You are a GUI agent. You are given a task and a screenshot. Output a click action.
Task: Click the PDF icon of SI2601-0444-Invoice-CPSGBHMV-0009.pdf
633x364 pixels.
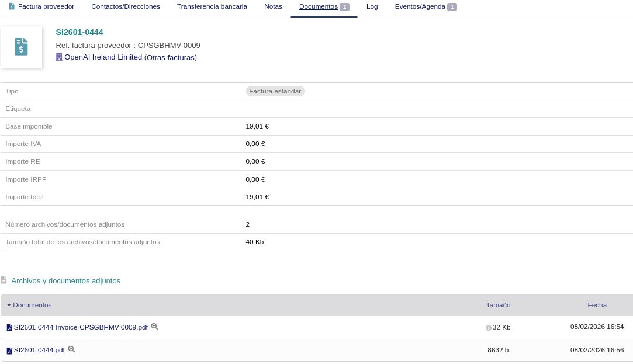click(9, 328)
